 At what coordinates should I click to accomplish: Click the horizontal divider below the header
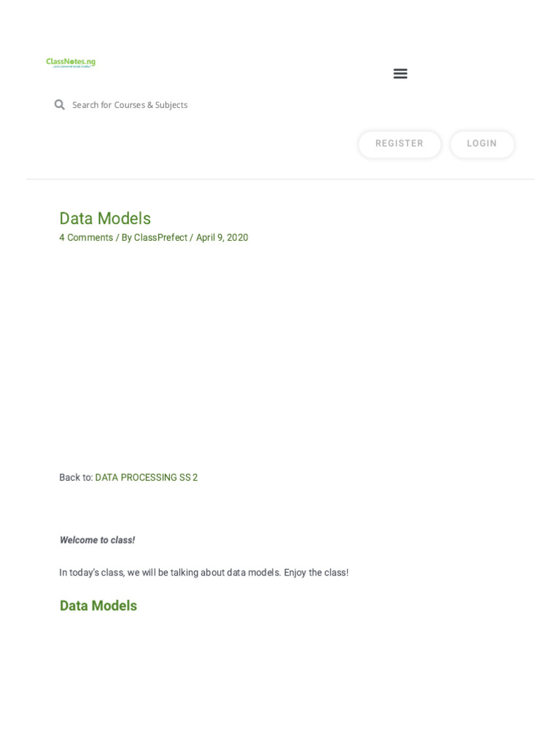click(x=280, y=179)
